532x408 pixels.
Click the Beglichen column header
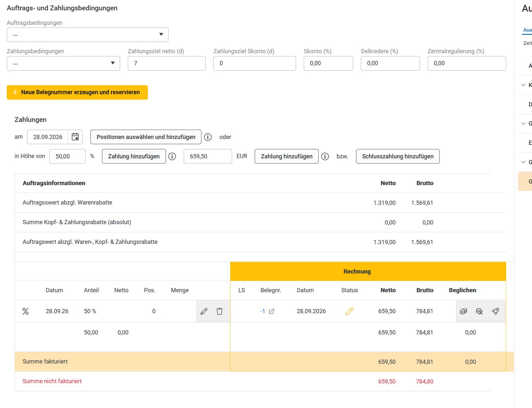tap(462, 290)
